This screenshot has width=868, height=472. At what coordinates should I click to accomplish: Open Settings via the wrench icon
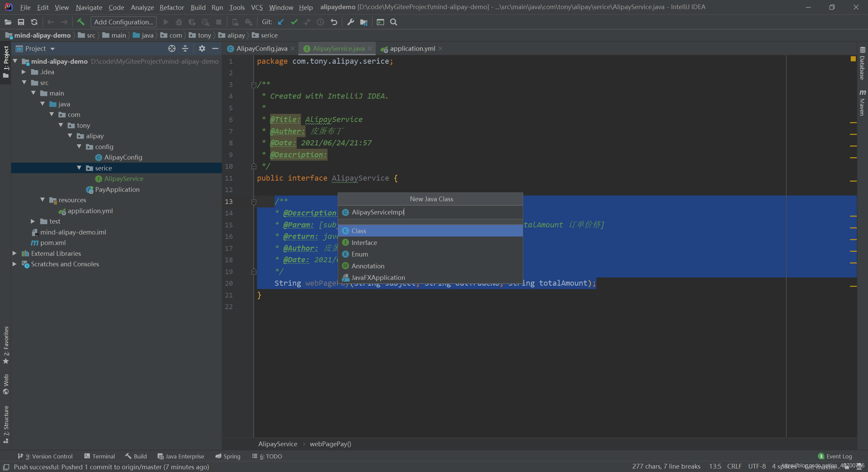coord(351,22)
